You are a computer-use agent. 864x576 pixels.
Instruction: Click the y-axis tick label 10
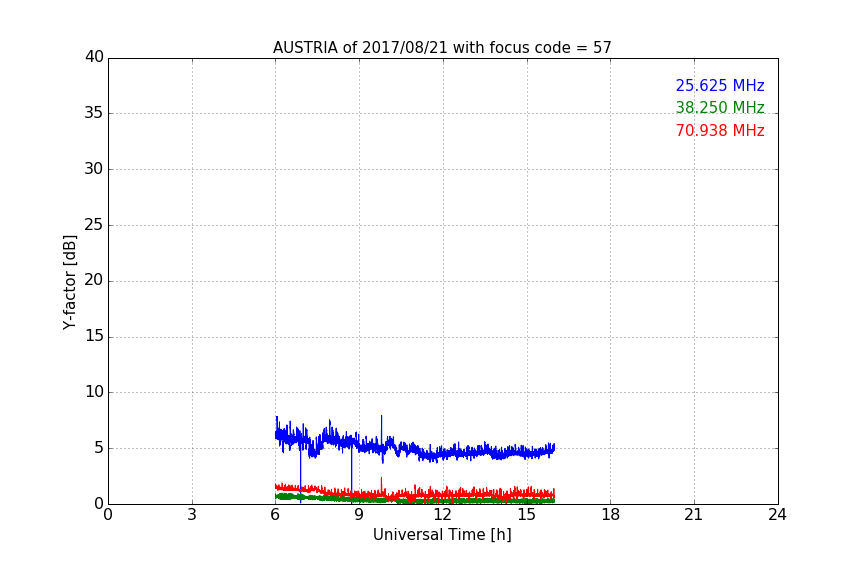[x=94, y=392]
